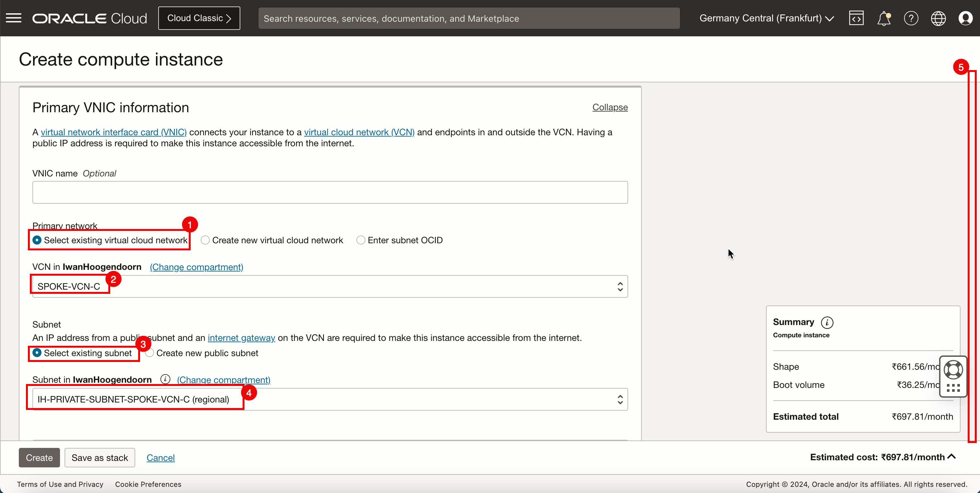Open the hamburger navigation menu
The width and height of the screenshot is (980, 493).
point(14,18)
